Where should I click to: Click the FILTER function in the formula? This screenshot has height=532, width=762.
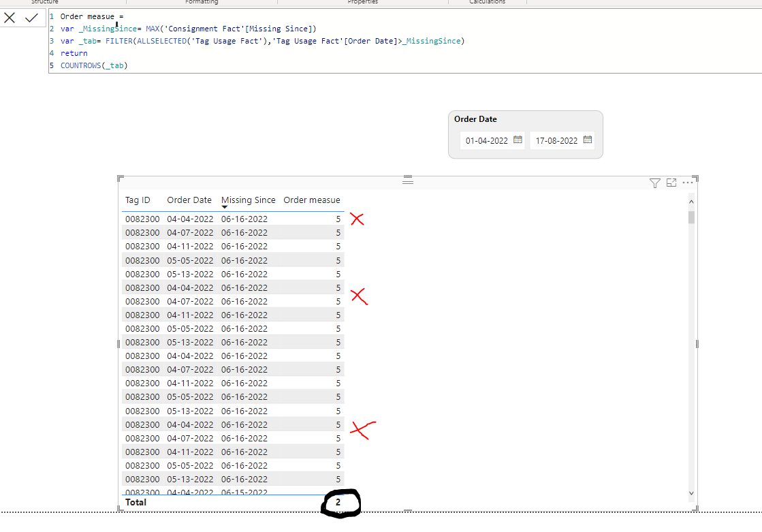[x=119, y=41]
